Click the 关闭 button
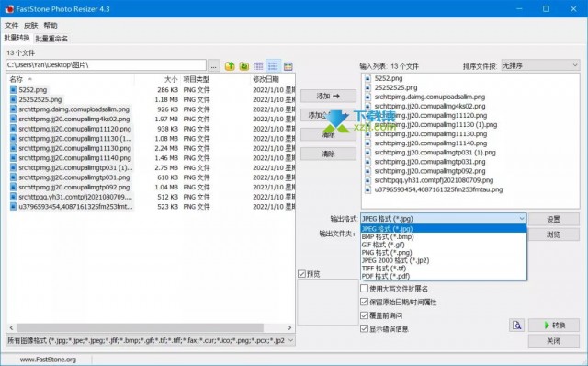 pos(553,341)
